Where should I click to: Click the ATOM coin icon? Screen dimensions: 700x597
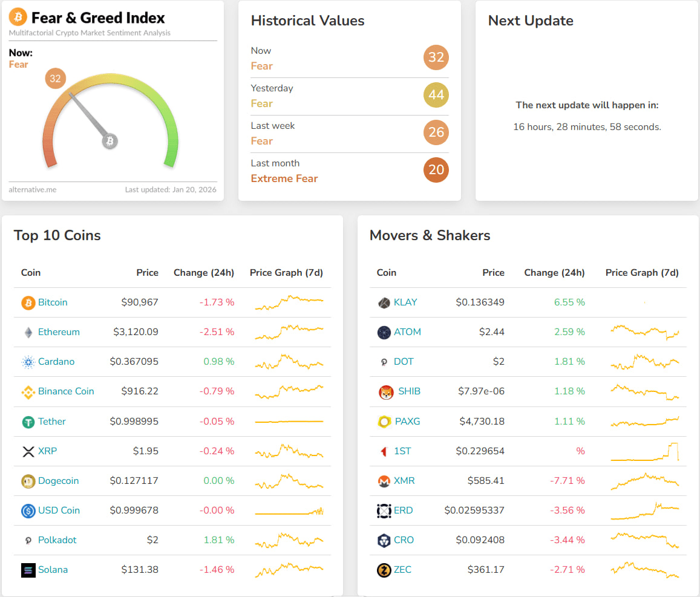(384, 333)
